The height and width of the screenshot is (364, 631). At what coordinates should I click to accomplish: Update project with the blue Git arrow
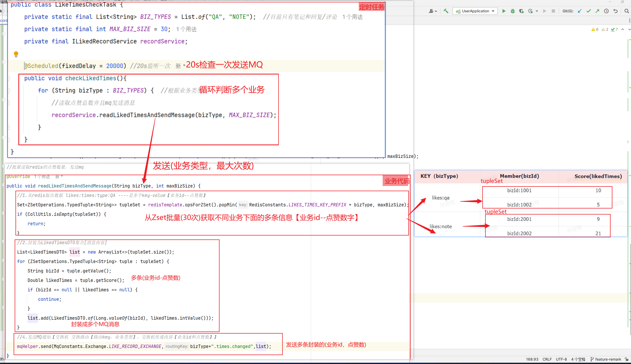point(580,11)
